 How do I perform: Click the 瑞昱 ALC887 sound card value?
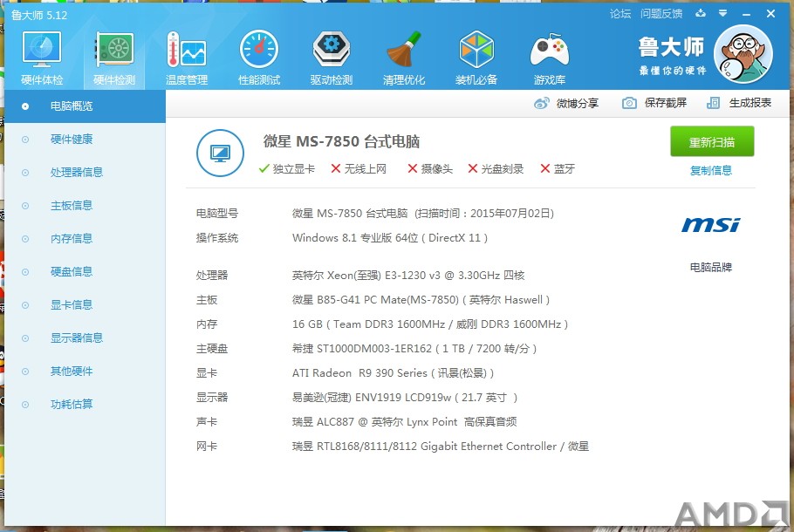(x=405, y=421)
